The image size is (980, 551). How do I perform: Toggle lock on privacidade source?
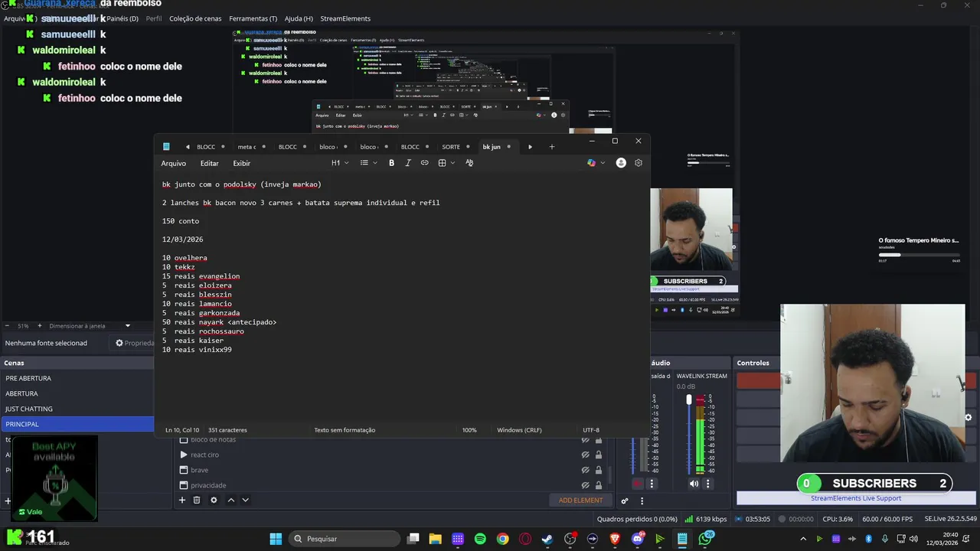pyautogui.click(x=599, y=485)
